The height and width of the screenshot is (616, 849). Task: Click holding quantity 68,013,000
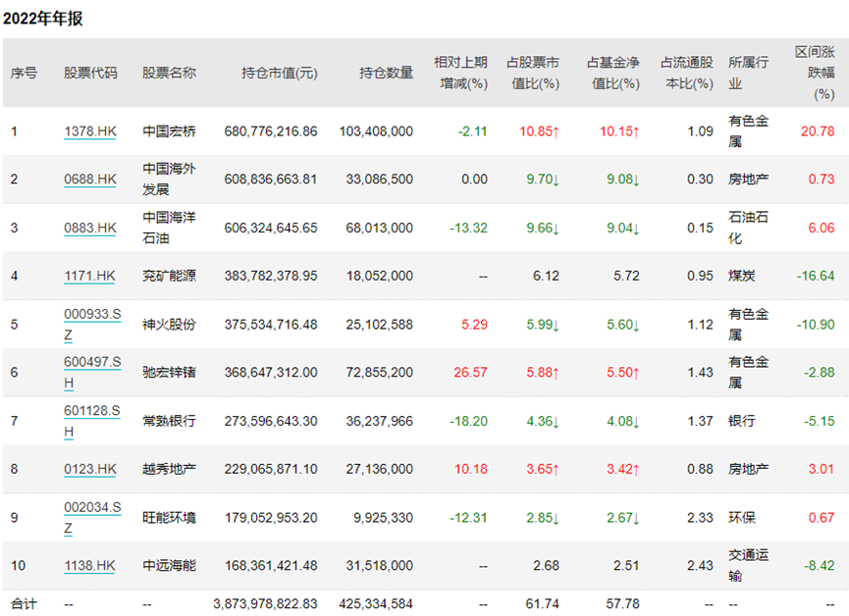pyautogui.click(x=380, y=228)
